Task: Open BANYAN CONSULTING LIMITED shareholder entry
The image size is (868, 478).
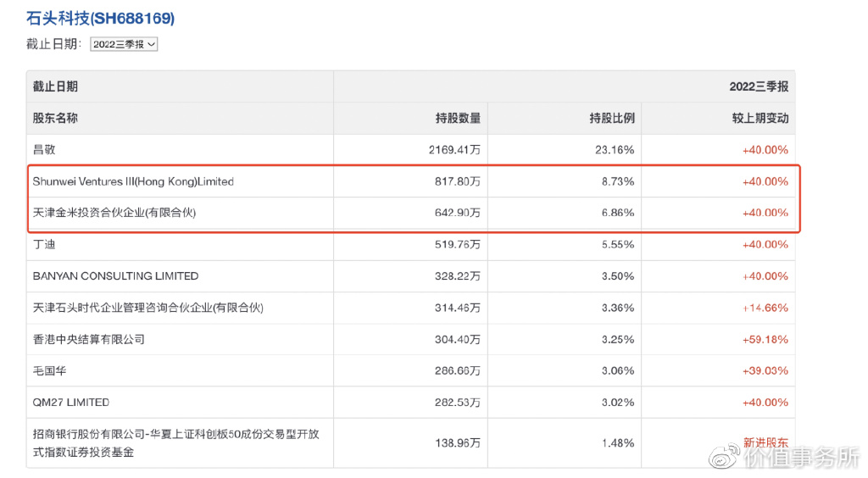Action: [x=115, y=276]
